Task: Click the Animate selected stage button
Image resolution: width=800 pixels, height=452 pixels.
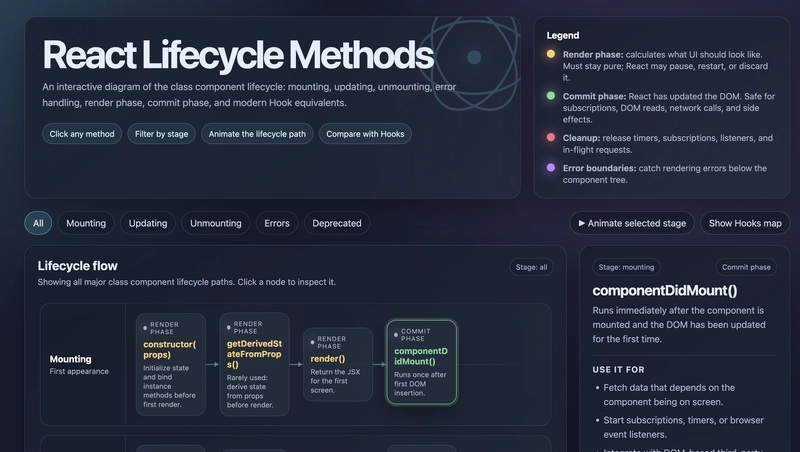Action: 632,223
